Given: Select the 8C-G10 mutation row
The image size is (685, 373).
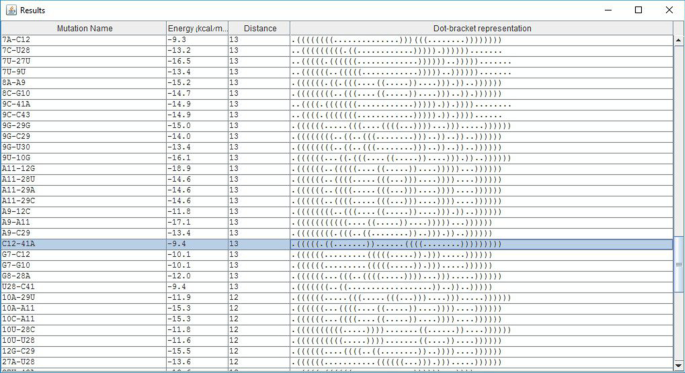Looking at the screenshot, I should (x=337, y=93).
